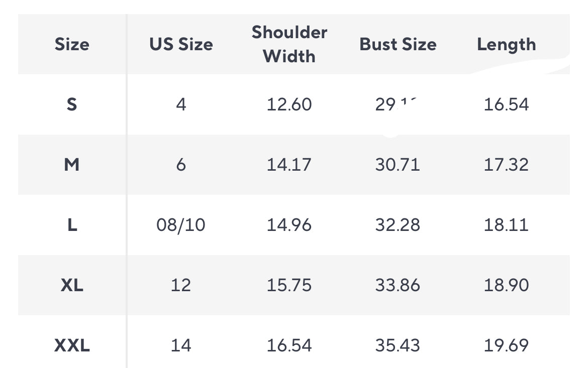588x368 pixels.
Task: Click shoulder width value 14.96
Action: 289,225
